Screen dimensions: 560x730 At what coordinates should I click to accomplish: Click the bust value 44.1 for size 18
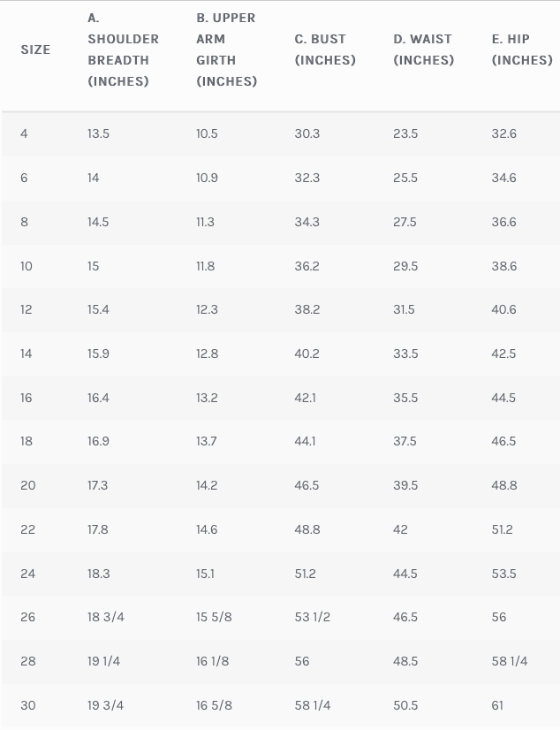pyautogui.click(x=305, y=441)
